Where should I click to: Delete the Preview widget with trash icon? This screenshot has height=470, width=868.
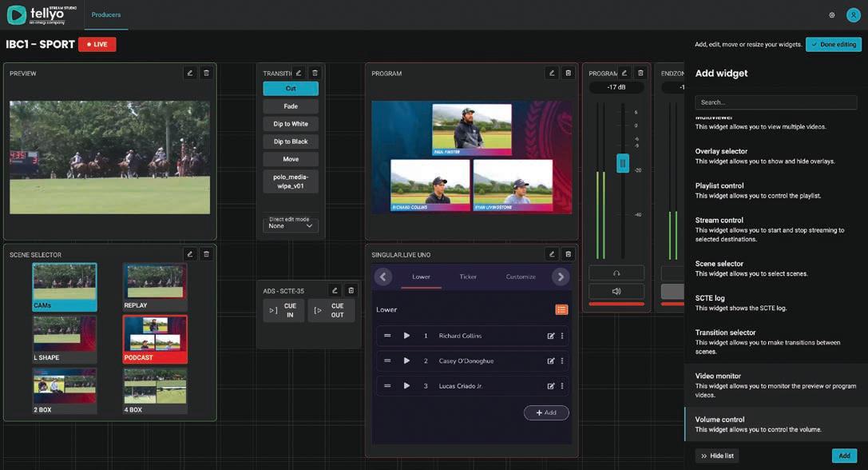pos(207,73)
